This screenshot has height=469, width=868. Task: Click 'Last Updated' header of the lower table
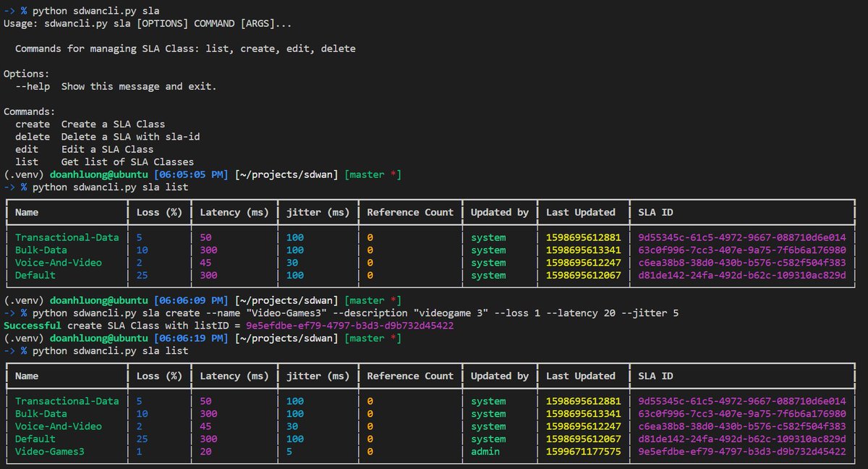tap(581, 376)
